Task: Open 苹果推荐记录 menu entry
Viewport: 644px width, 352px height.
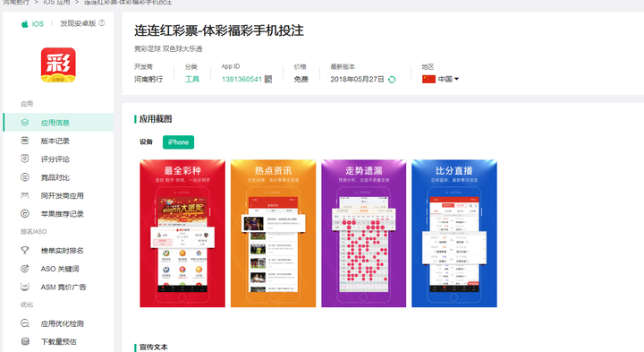Action: coord(58,214)
